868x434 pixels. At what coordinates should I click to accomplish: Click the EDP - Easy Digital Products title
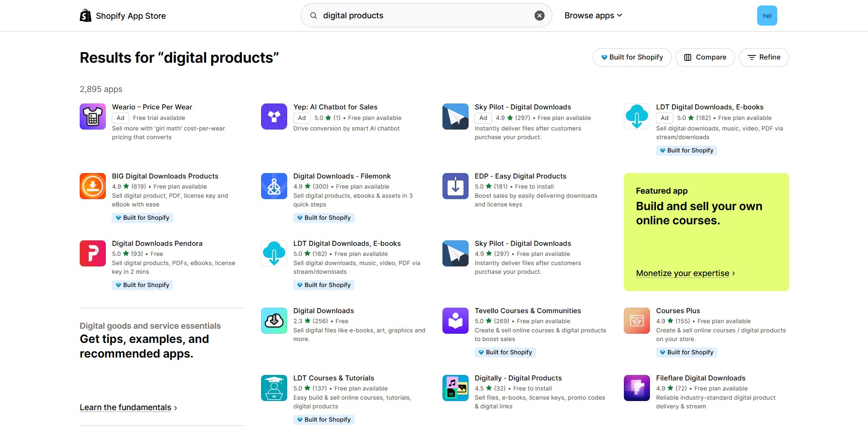point(521,176)
